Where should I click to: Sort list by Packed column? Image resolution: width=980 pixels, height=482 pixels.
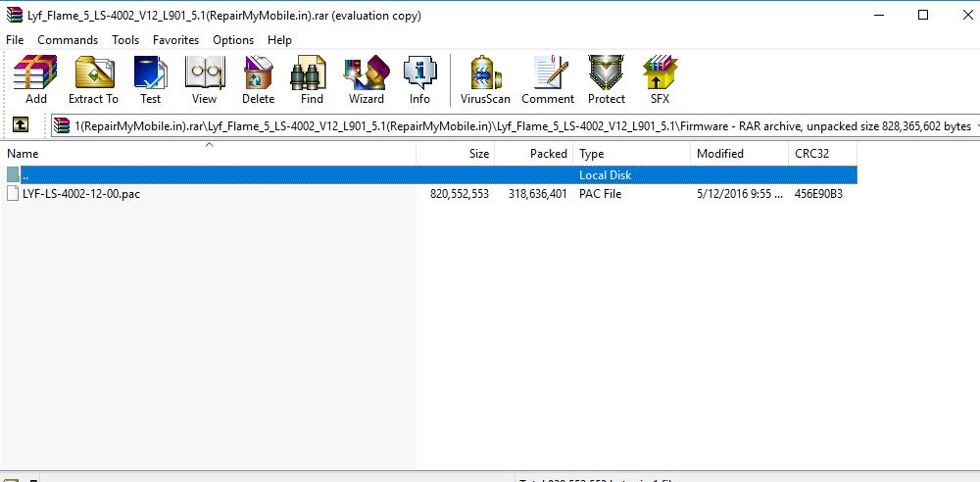pos(534,153)
